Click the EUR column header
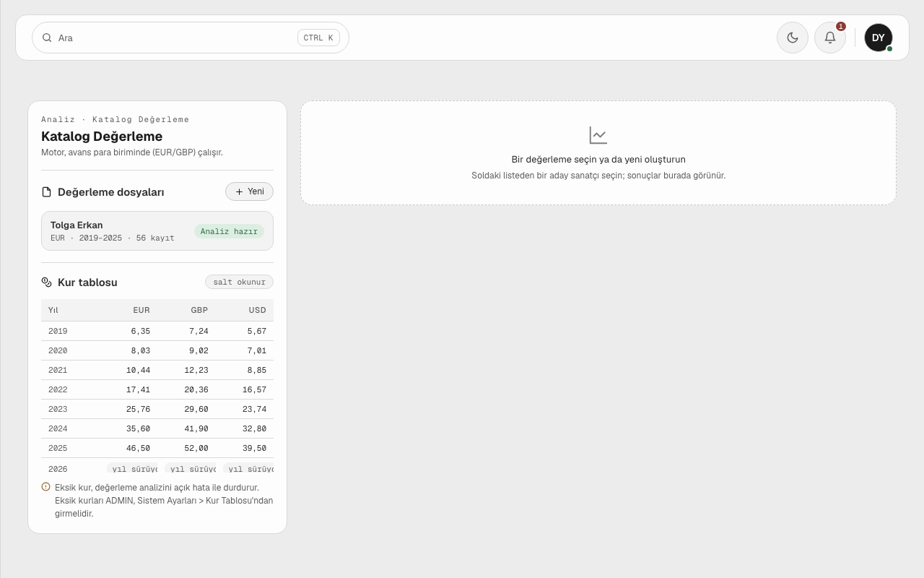The height and width of the screenshot is (578, 924). 141,310
